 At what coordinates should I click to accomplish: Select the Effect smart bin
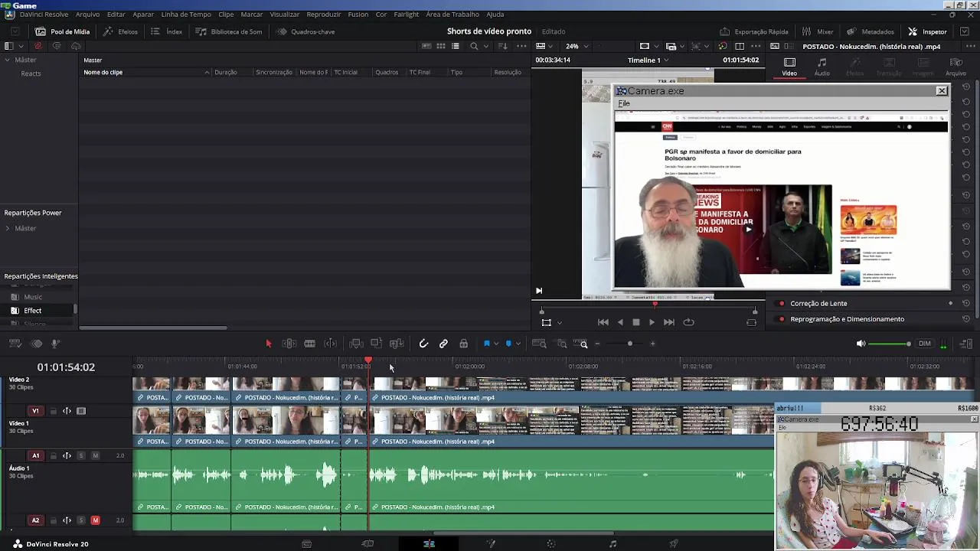point(32,311)
